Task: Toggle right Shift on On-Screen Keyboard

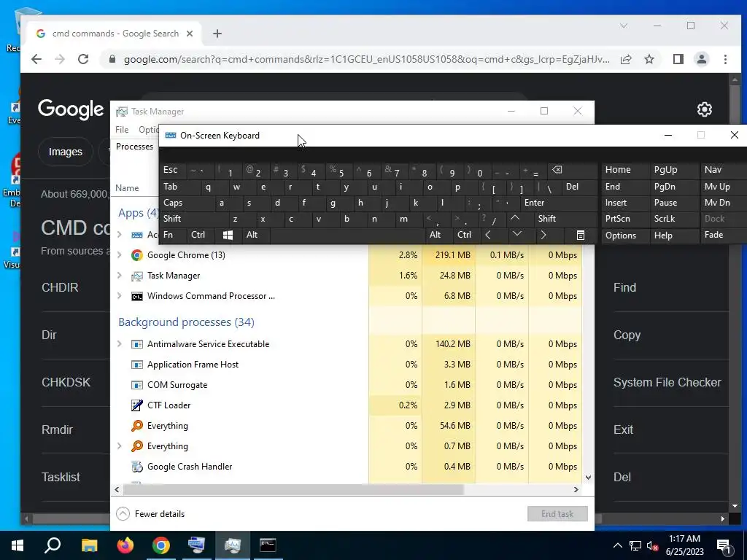Action: [x=565, y=219]
